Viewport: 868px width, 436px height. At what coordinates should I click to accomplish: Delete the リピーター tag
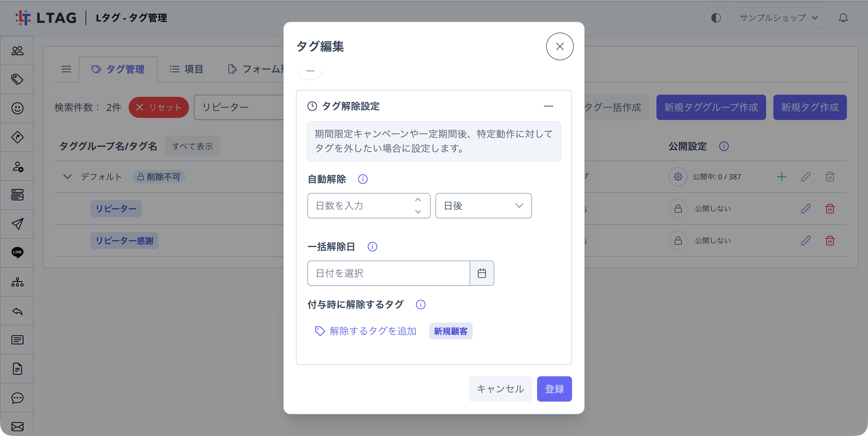[830, 209]
